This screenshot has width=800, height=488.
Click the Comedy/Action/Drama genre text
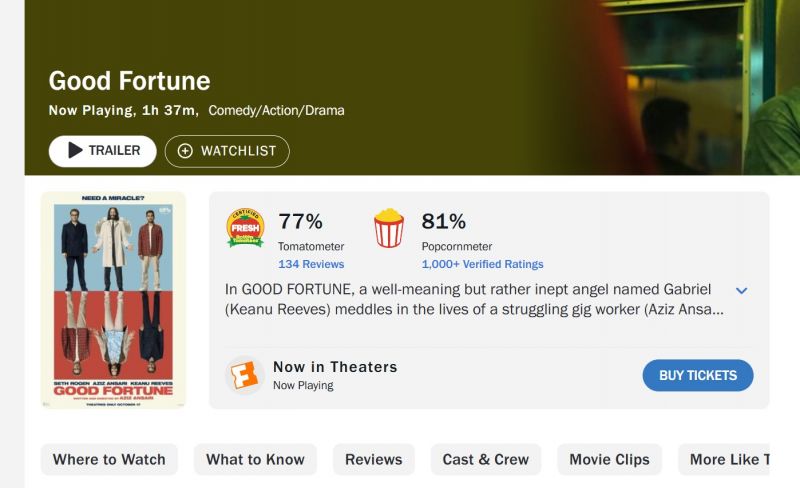click(x=276, y=110)
